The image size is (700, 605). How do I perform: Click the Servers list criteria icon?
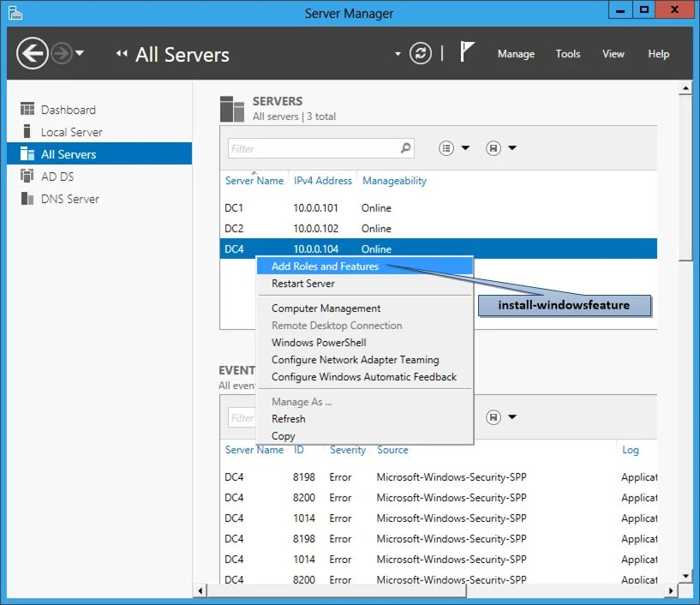pos(446,147)
